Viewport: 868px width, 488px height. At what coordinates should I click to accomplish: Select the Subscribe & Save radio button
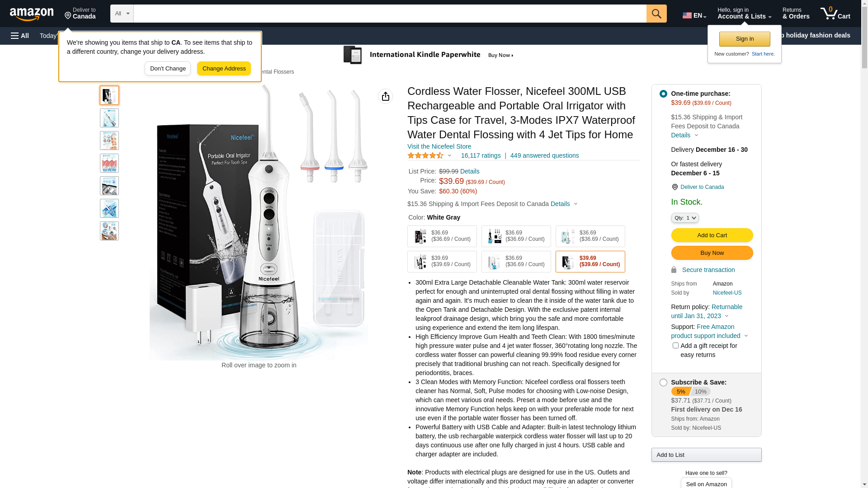click(x=663, y=383)
